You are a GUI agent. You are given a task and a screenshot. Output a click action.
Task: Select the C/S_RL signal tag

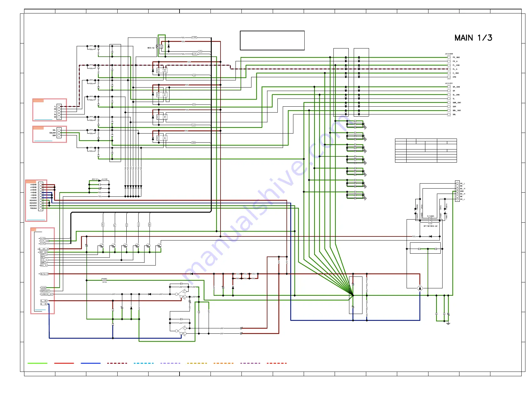tap(44, 260)
